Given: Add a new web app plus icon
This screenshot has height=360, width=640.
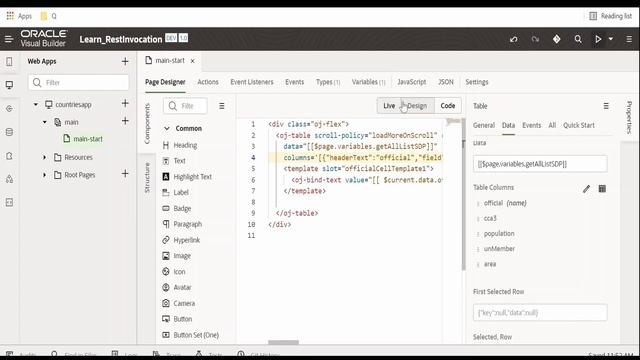Looking at the screenshot, I should click(125, 61).
